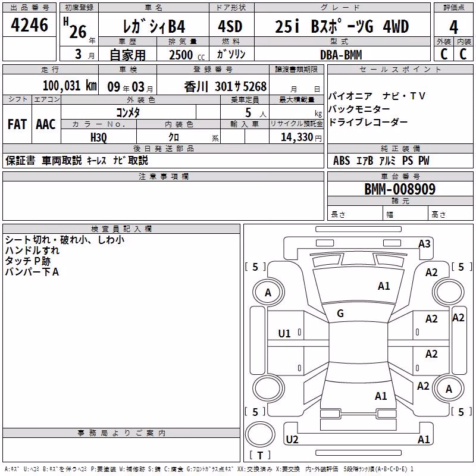This screenshot has height=476, width=476.
Task: Select the grade 25i BスポーツG 4WD
Action: [342, 27]
